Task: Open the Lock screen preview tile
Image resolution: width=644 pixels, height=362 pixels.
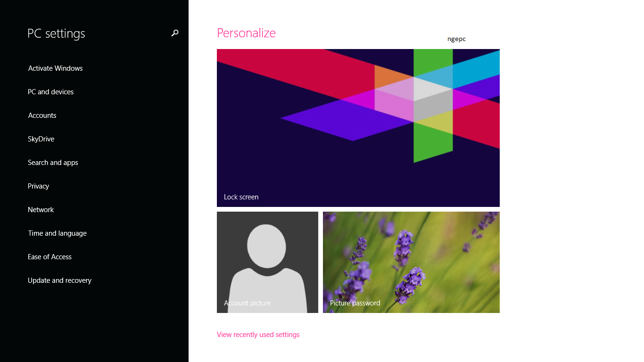Action: point(358,127)
